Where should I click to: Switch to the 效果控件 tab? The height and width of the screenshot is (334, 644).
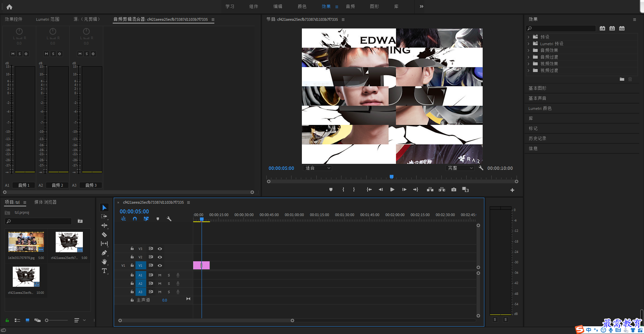point(13,19)
